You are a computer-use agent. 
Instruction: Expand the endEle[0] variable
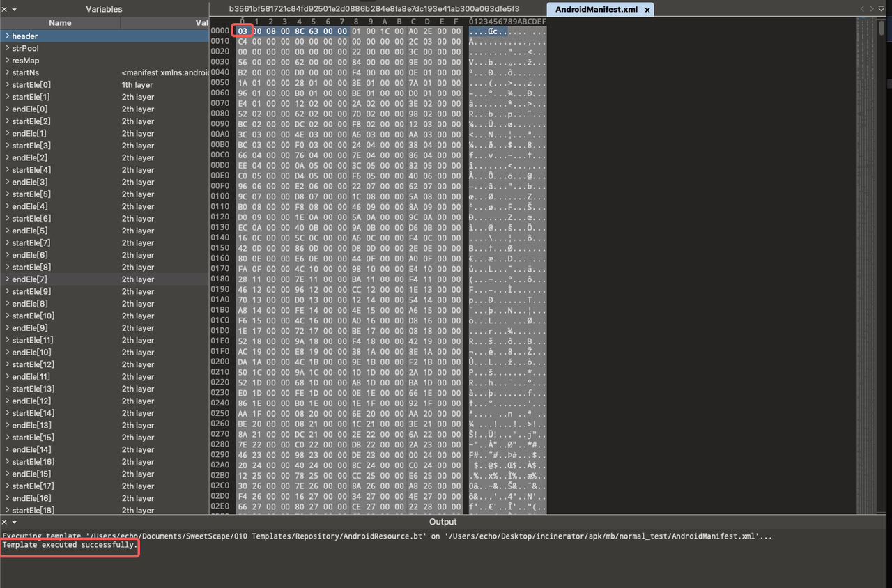click(x=7, y=109)
